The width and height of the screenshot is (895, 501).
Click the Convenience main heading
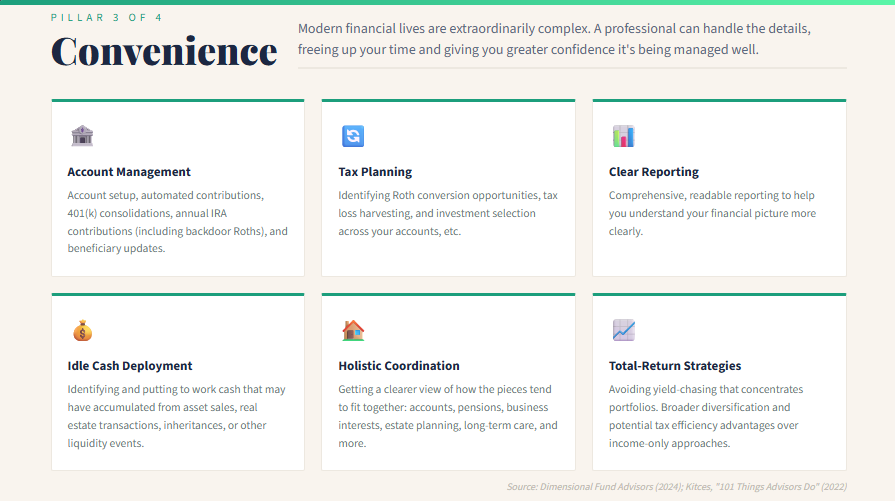point(164,51)
